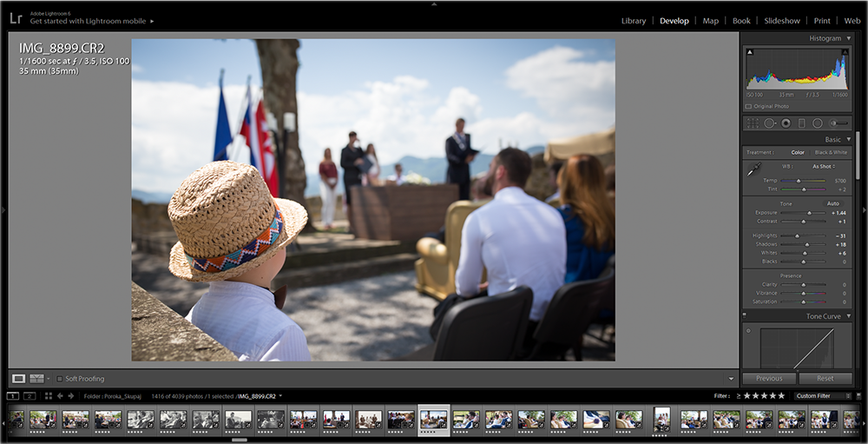Click the Loupe view icon in toolbar
Image resolution: width=868 pixels, height=444 pixels.
point(19,379)
